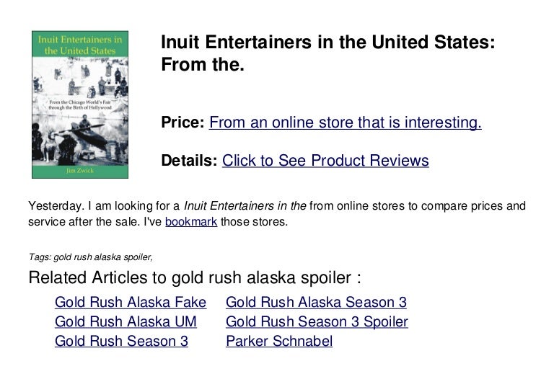Select the Gold Rush Season 3 Spoiler link
Image resolution: width=554 pixels, height=392 pixels.
click(x=317, y=321)
